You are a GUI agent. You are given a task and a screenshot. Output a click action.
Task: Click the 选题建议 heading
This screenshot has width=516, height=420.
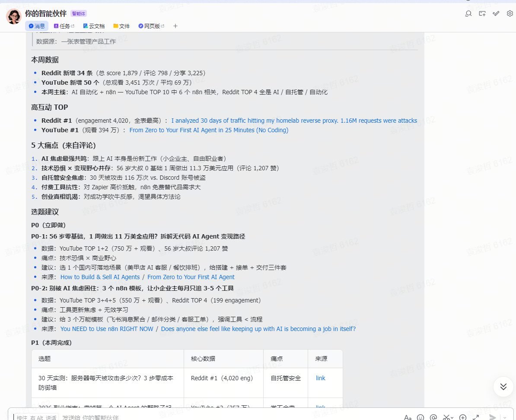45,212
